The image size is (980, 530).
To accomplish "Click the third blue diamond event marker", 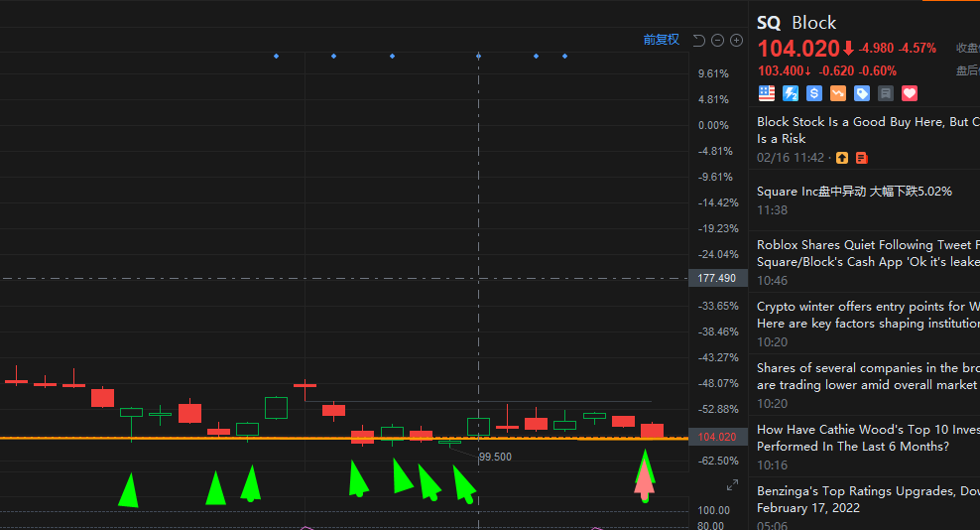I will coord(393,57).
